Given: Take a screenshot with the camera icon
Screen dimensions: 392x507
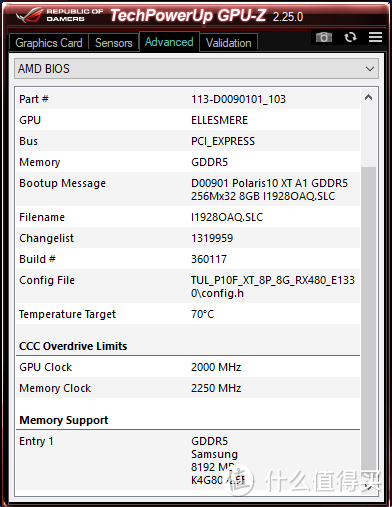Looking at the screenshot, I should click(324, 37).
